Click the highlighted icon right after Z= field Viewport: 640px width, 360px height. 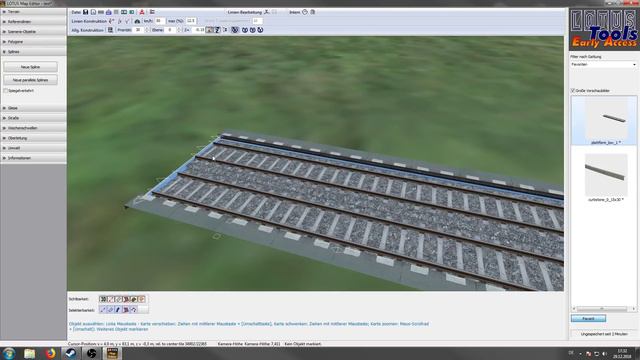pos(209,30)
